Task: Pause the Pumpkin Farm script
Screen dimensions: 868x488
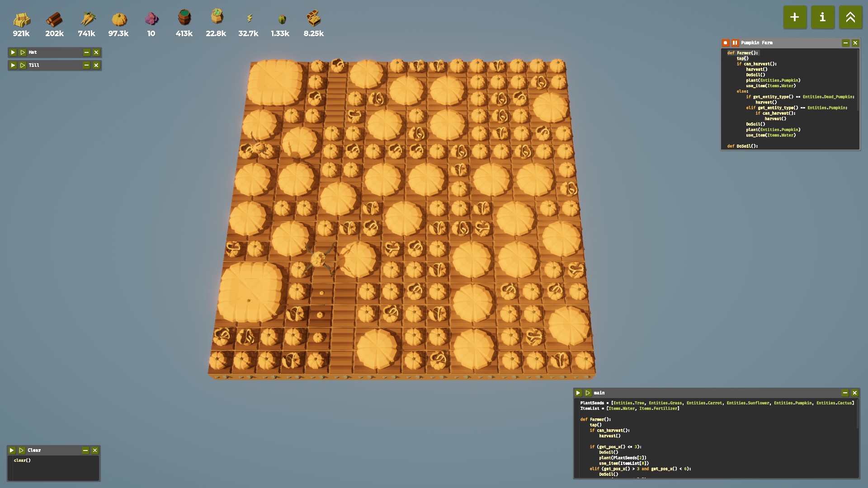Action: coord(735,43)
